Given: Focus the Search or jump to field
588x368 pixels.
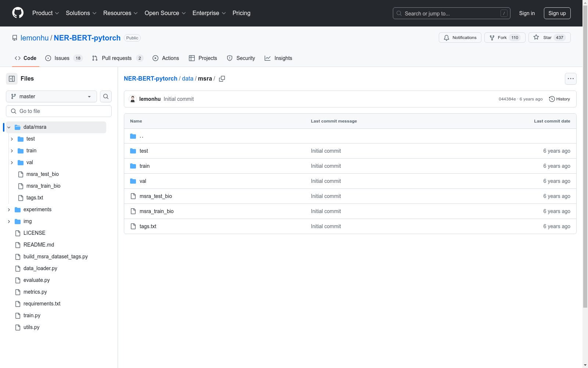Looking at the screenshot, I should 452,13.
